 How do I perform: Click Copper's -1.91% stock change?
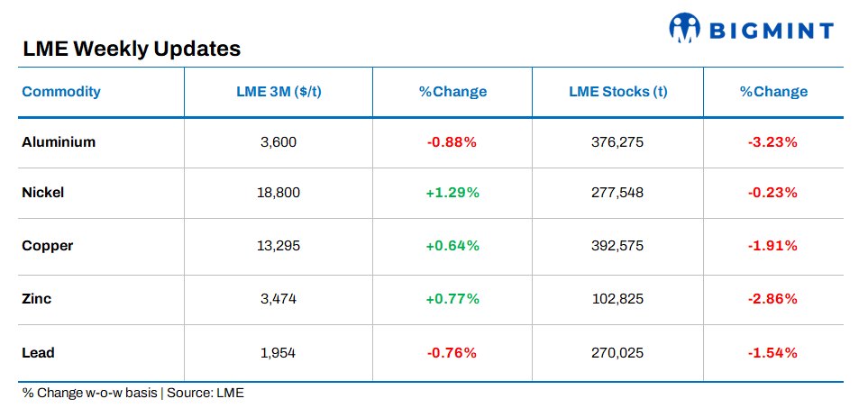pos(773,246)
